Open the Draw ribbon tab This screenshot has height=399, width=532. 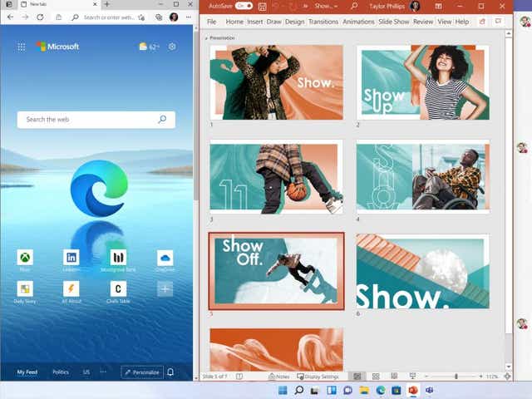[x=273, y=22]
